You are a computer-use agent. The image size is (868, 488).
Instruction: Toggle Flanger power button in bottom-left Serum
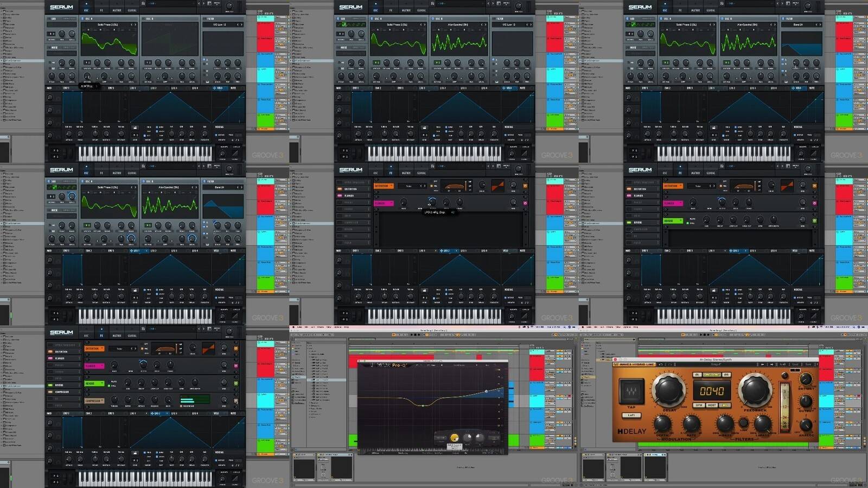point(235,366)
